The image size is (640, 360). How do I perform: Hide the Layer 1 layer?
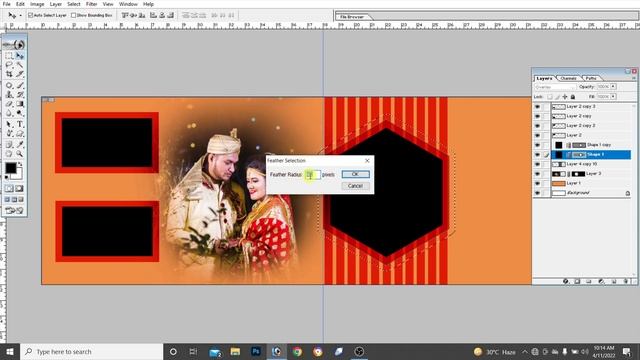(538, 183)
